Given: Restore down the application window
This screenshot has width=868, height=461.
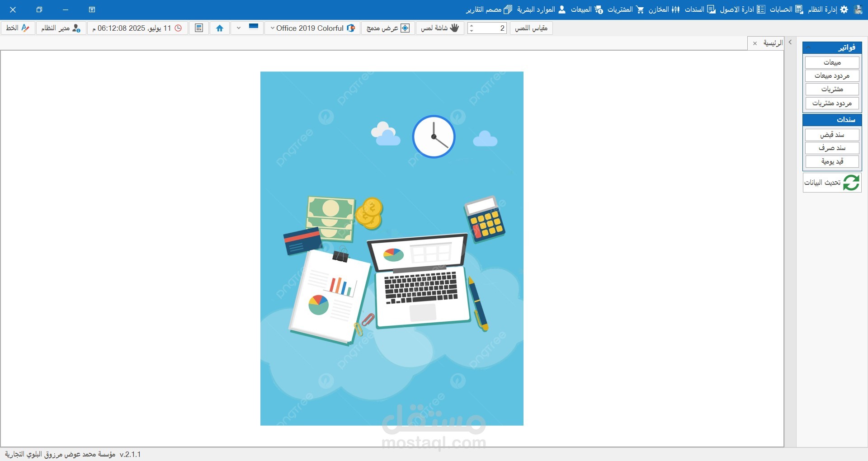Looking at the screenshot, I should (39, 9).
